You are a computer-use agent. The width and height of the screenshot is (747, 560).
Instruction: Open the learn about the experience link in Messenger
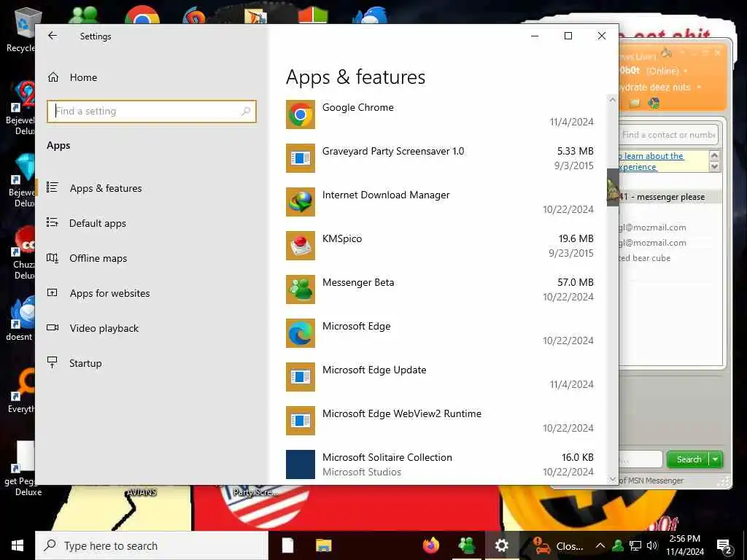pyautogui.click(x=651, y=161)
